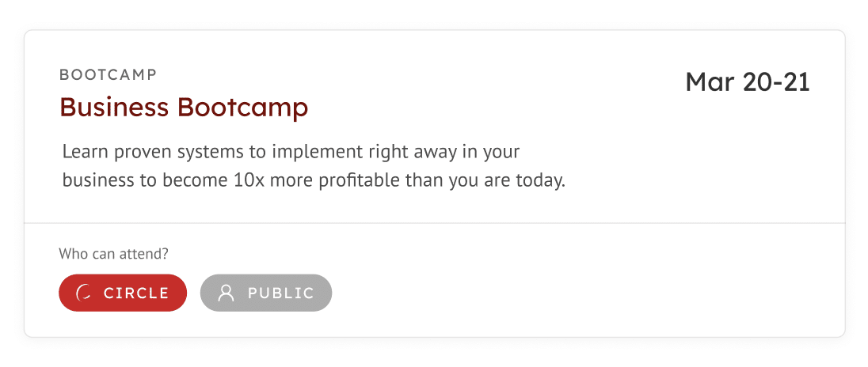Click the "Learn proven systems" description line
The height and width of the screenshot is (367, 868).
point(291,152)
